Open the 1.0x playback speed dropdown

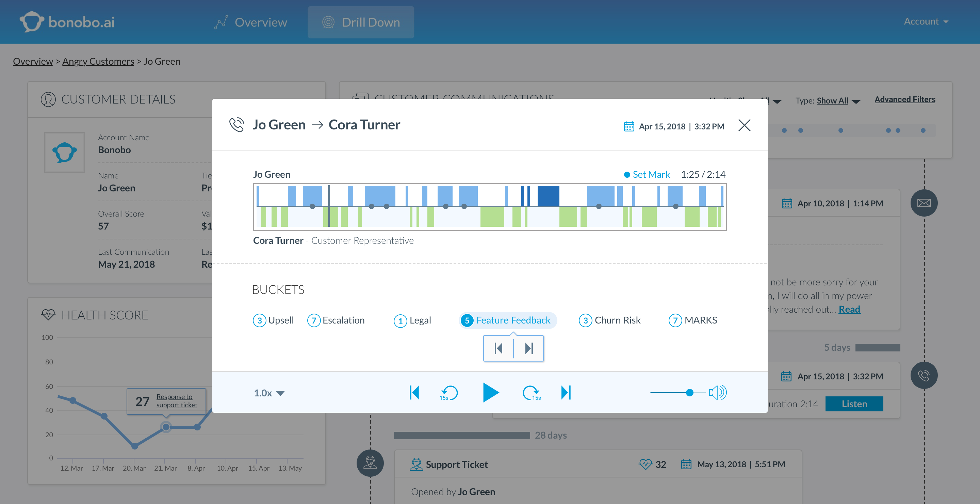(x=269, y=393)
